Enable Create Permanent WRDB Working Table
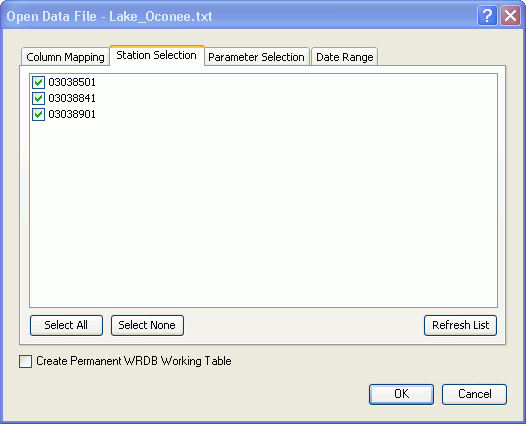Screen dimensions: 526x424 click(x=25, y=362)
